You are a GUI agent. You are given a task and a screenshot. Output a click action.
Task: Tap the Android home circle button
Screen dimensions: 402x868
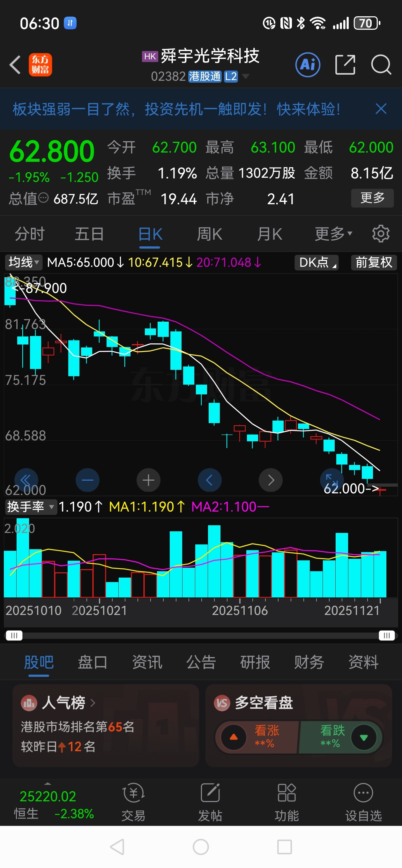click(x=201, y=847)
